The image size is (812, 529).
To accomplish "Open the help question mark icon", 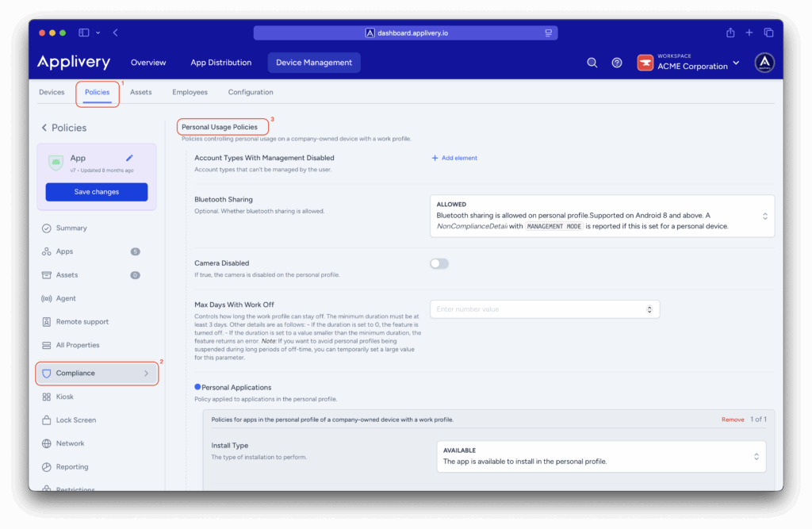I will (x=617, y=63).
